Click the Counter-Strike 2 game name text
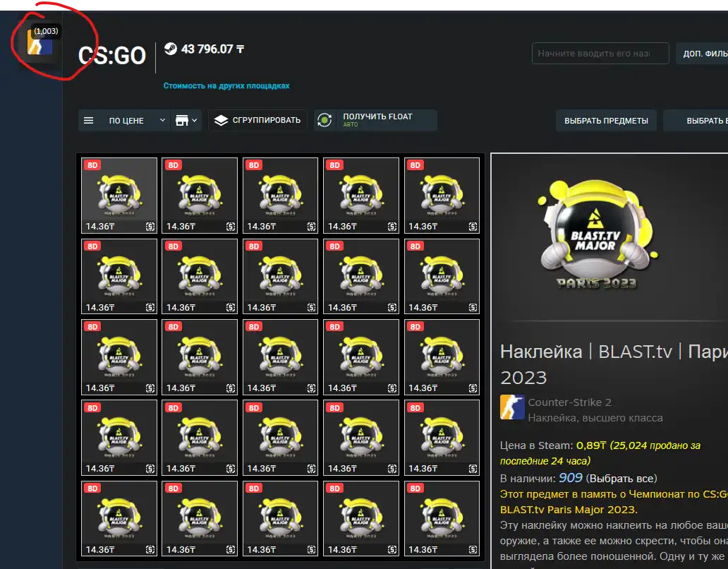The image size is (728, 569). tap(570, 402)
